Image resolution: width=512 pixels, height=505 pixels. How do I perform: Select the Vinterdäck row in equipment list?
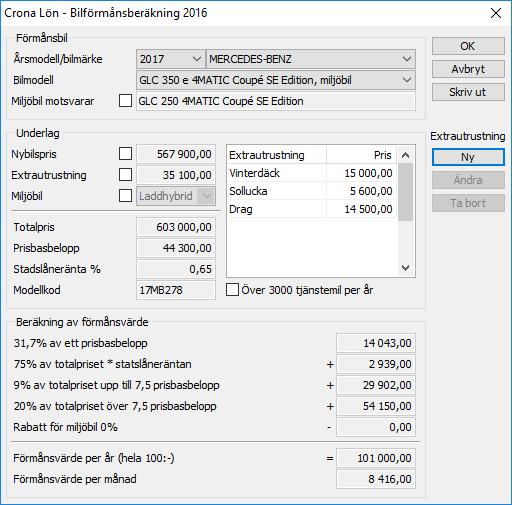[312, 173]
